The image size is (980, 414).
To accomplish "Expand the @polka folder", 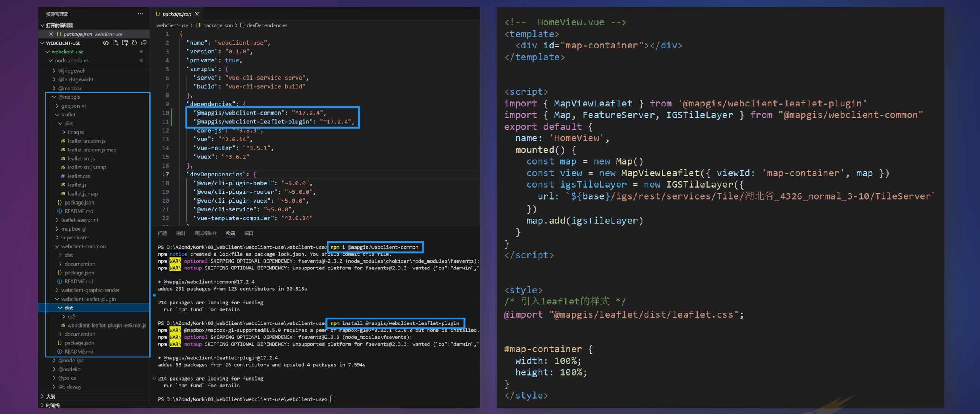I will tap(54, 378).
